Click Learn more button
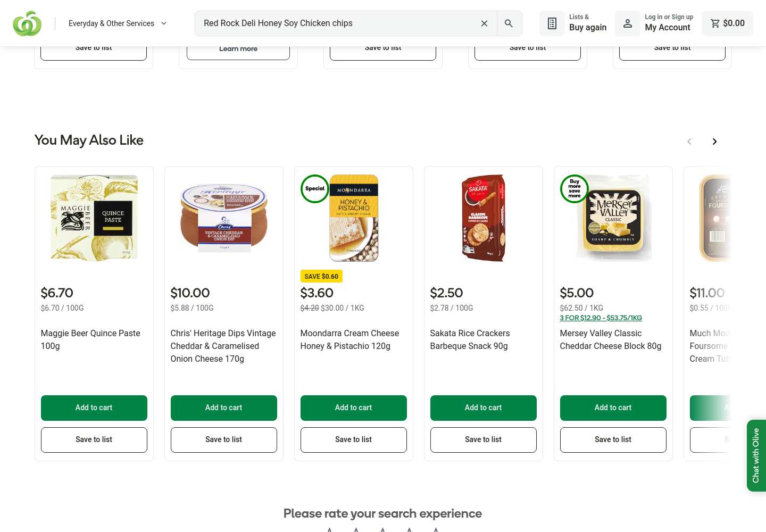766x532 pixels. pyautogui.click(x=238, y=49)
